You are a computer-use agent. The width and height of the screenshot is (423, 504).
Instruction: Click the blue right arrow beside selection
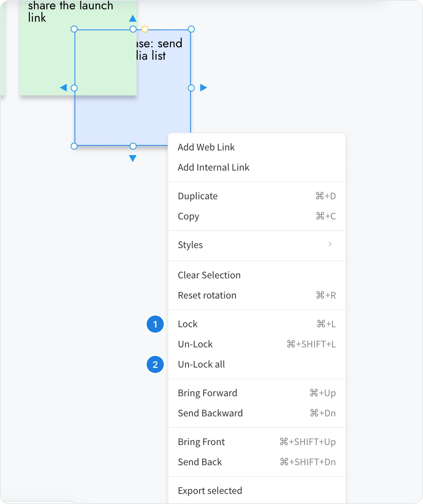point(203,88)
